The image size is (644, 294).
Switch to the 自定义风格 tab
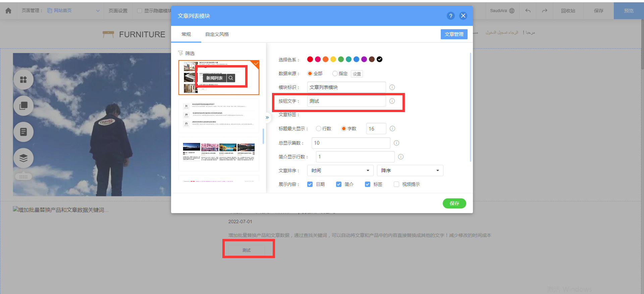[217, 34]
